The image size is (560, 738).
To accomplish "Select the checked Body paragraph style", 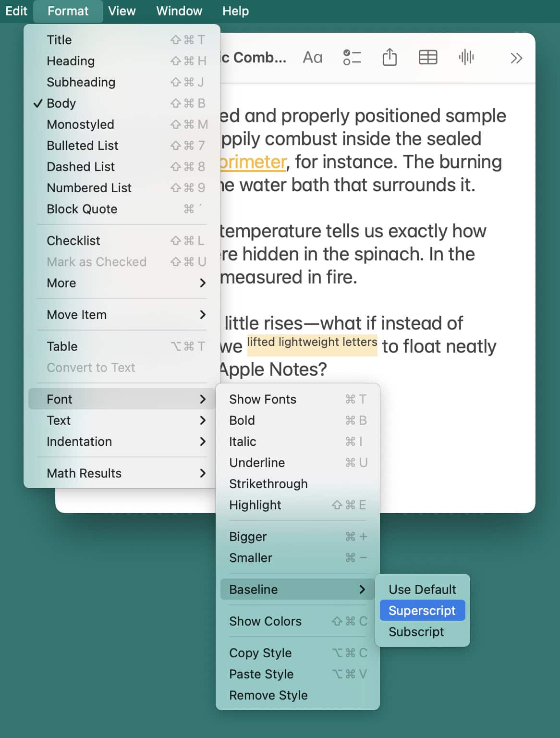I will tap(61, 103).
